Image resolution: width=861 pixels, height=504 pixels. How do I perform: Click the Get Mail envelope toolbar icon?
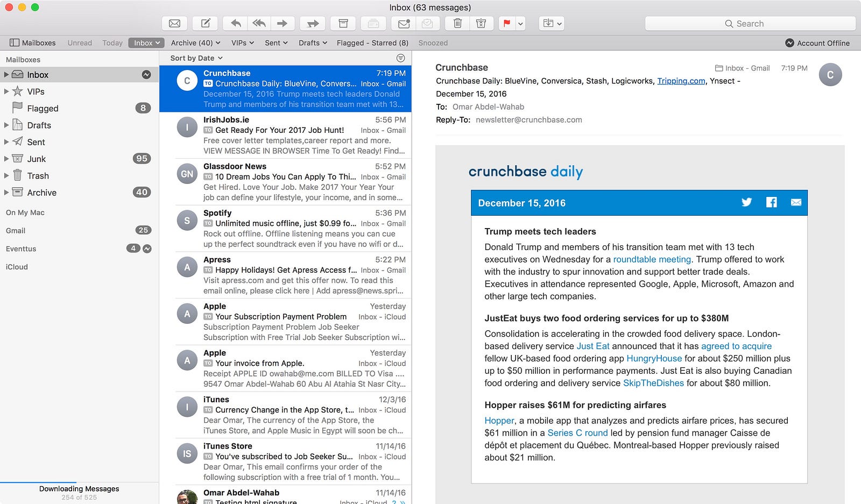click(174, 23)
